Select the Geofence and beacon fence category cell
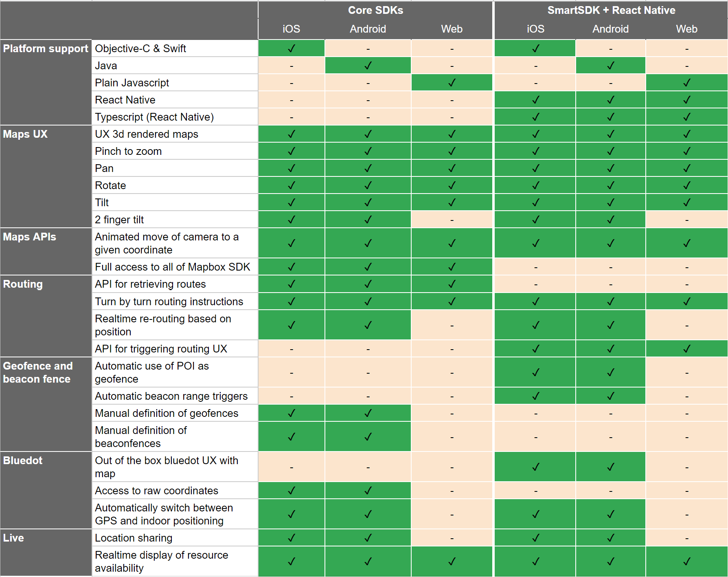728x577 pixels. click(46, 404)
